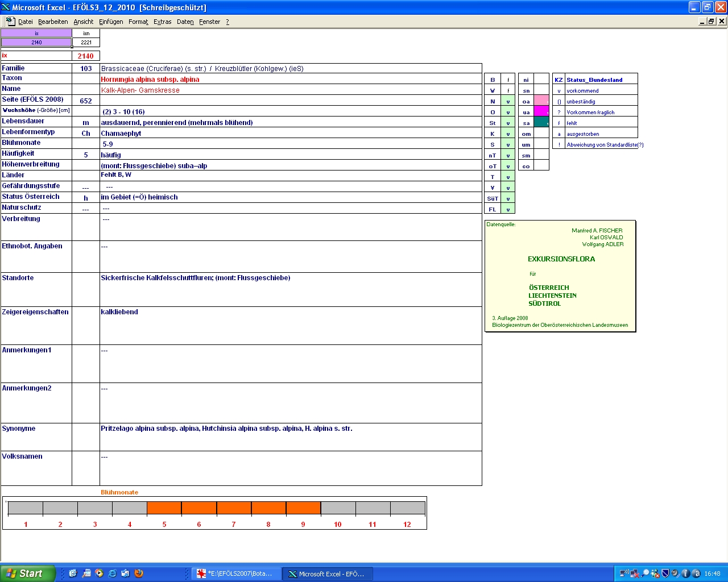This screenshot has width=728, height=582.
Task: Open the Datei menu
Action: pos(25,22)
